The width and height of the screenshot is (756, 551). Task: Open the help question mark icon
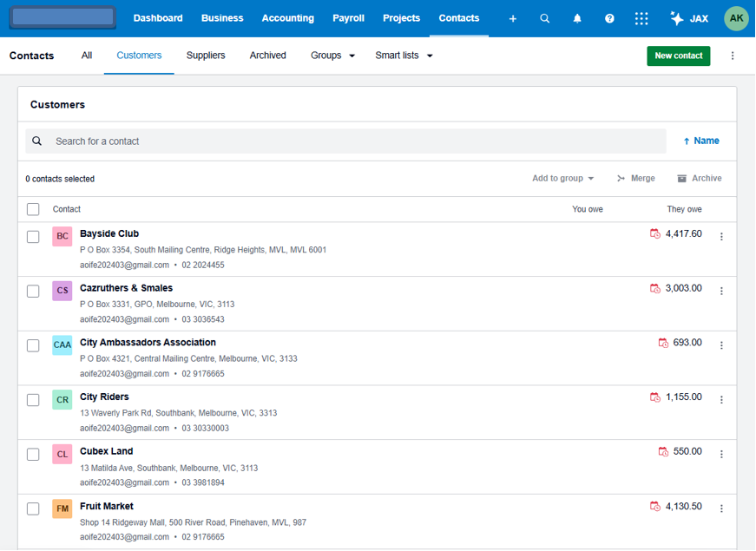(x=609, y=18)
